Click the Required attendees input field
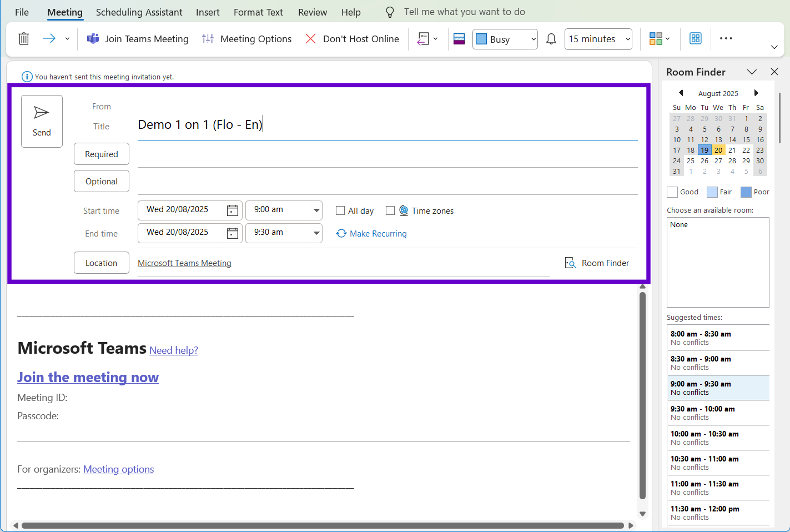Viewport: 790px width, 532px height. [x=388, y=155]
